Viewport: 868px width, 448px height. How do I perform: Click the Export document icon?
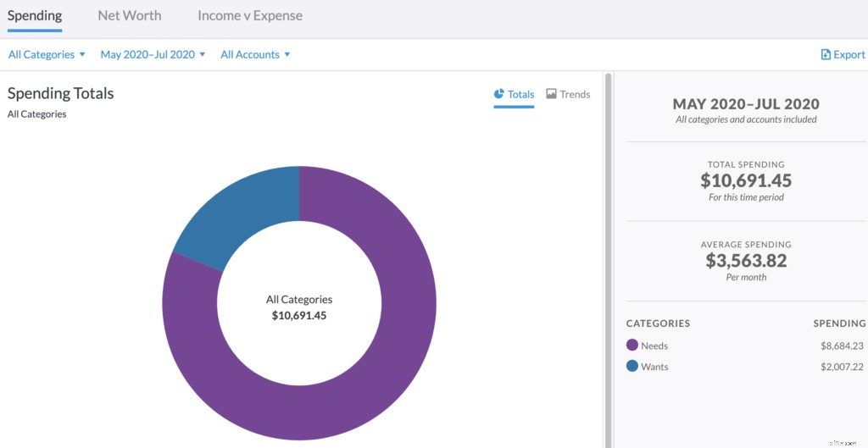coord(826,55)
